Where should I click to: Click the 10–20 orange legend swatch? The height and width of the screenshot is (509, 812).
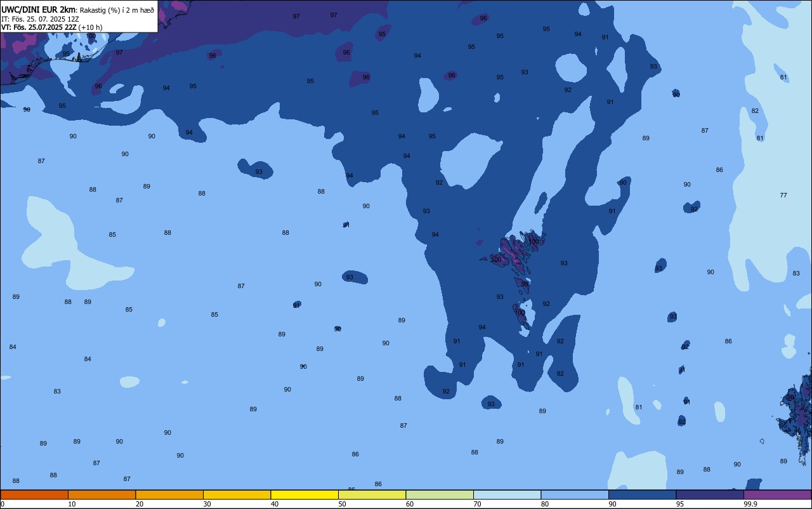coord(101,494)
